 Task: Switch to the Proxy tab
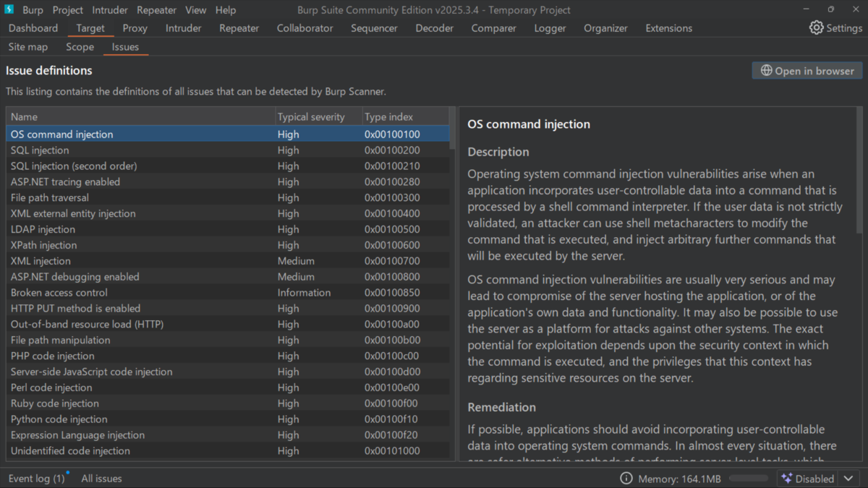tap(135, 28)
